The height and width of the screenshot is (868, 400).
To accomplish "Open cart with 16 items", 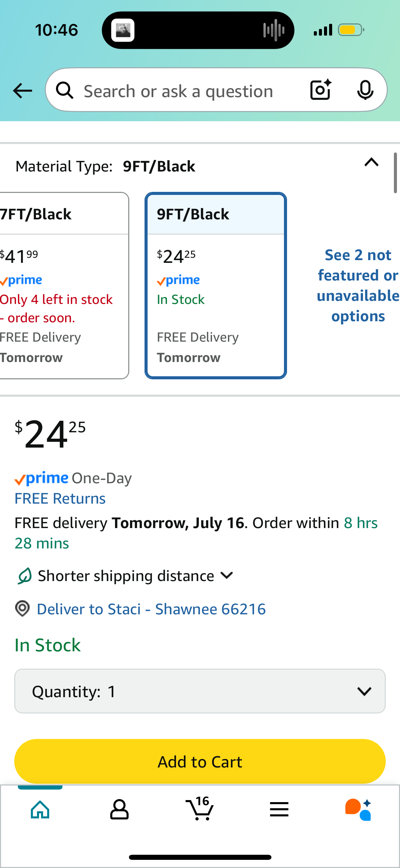I will pos(199,808).
